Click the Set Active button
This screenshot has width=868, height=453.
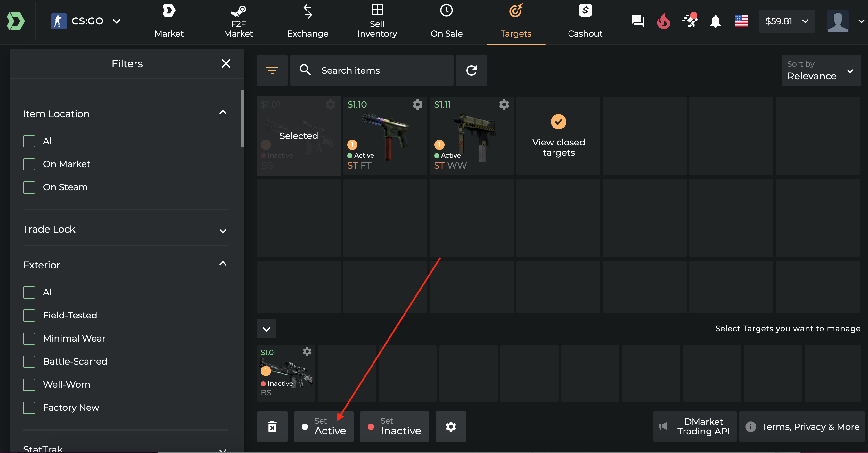[x=323, y=427]
